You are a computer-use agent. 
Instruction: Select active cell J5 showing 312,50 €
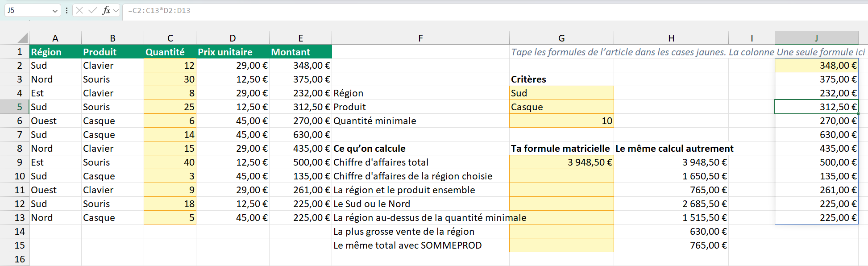pos(816,107)
